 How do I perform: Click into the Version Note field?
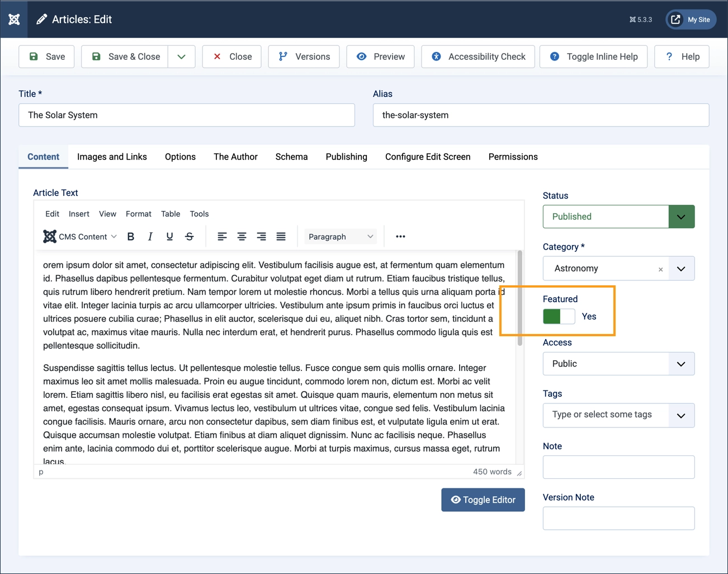click(x=618, y=518)
